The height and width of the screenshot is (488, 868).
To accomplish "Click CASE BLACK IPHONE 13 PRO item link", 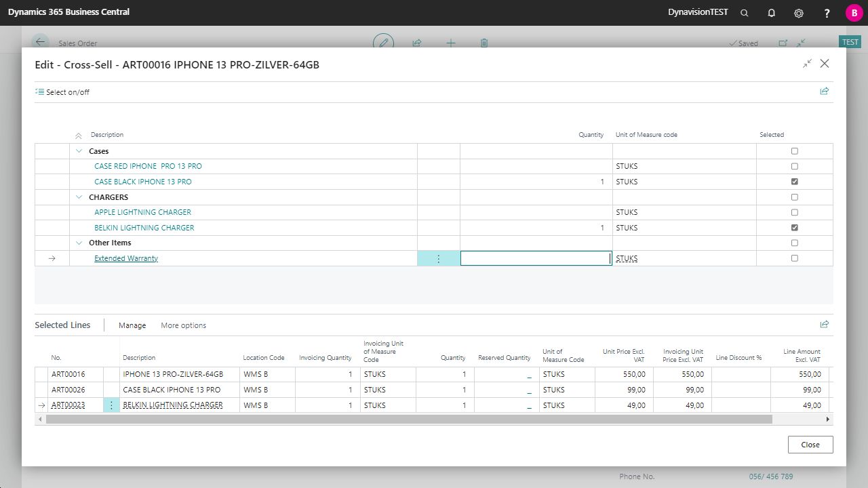I will (143, 182).
